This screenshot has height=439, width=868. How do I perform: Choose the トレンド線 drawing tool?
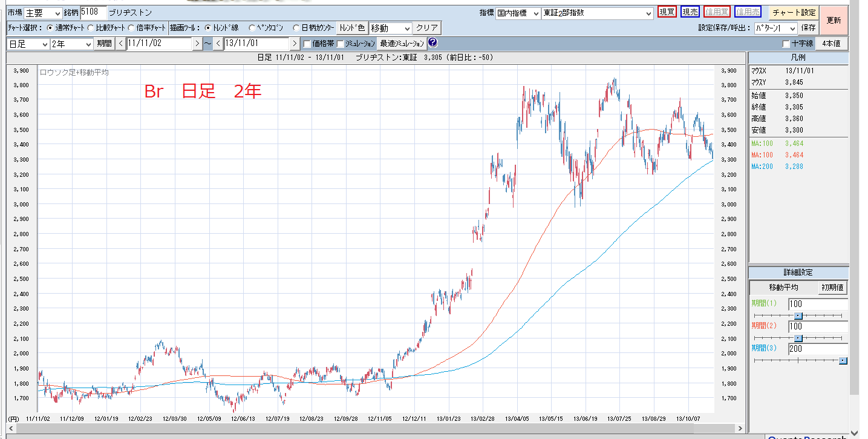[207, 28]
